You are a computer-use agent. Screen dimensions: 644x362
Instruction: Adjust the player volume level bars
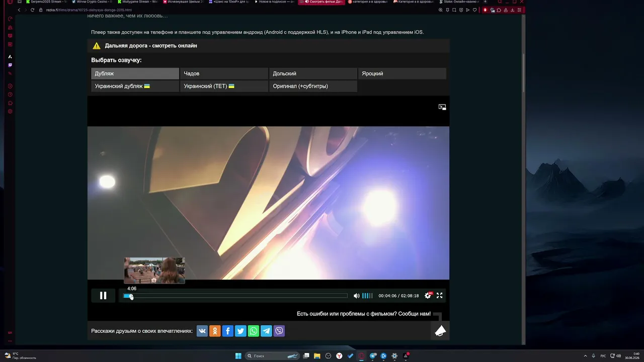pos(367,296)
